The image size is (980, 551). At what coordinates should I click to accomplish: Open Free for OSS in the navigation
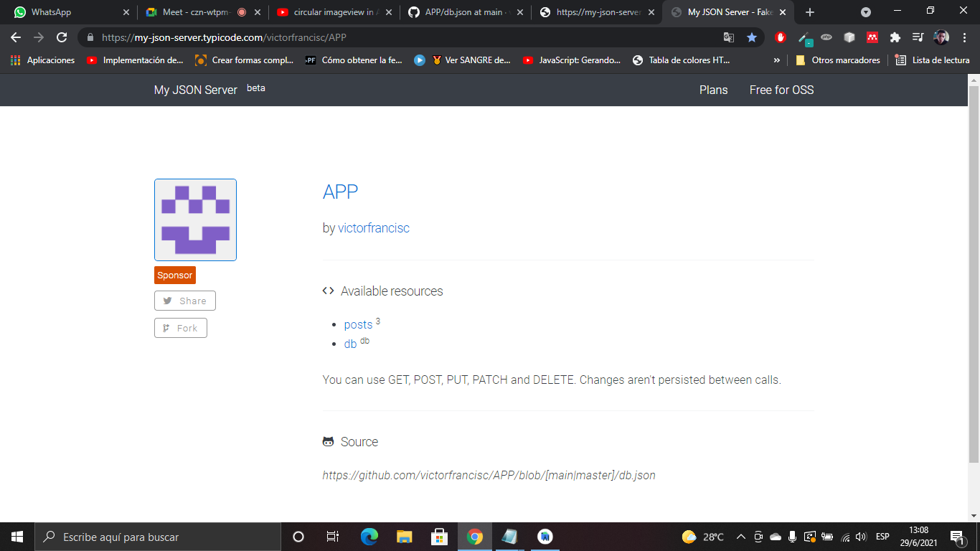click(x=782, y=90)
